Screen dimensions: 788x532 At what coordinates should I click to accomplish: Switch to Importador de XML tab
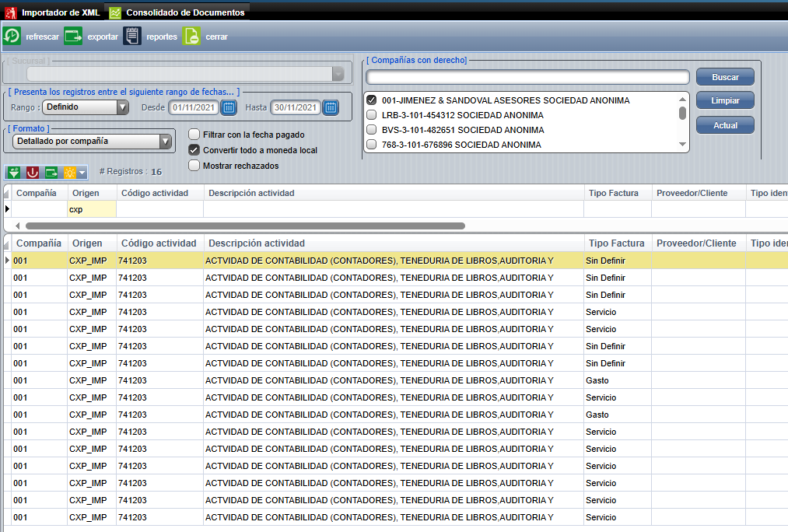click(x=53, y=12)
